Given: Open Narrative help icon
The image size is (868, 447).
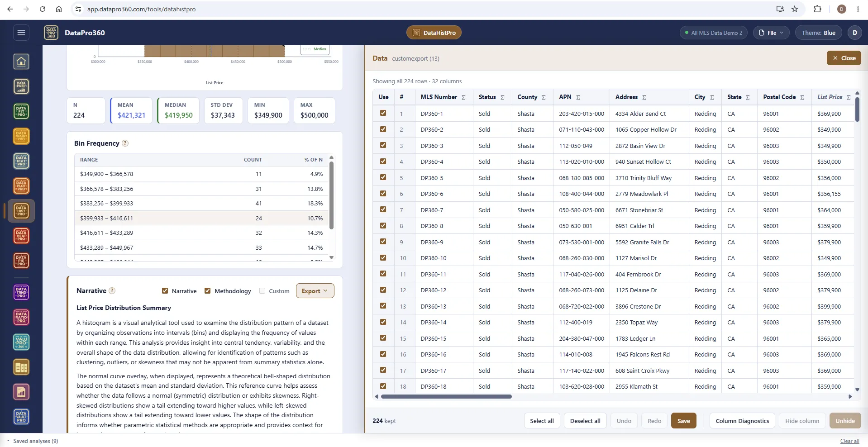Looking at the screenshot, I should coord(112,291).
